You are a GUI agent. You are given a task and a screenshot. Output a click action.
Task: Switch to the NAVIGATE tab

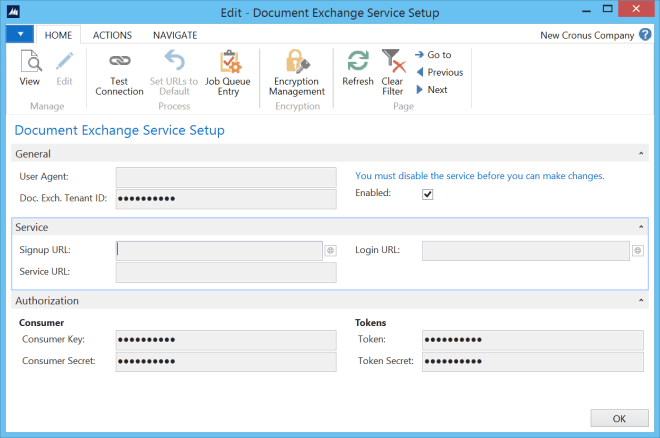click(175, 35)
